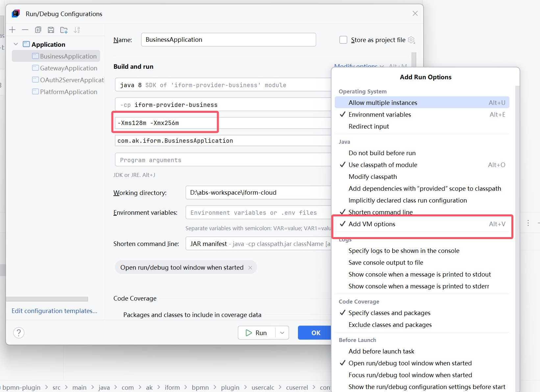The height and width of the screenshot is (392, 540).
Task: Click the horizontal scrollbar under the configuration tree
Action: [x=47, y=299]
